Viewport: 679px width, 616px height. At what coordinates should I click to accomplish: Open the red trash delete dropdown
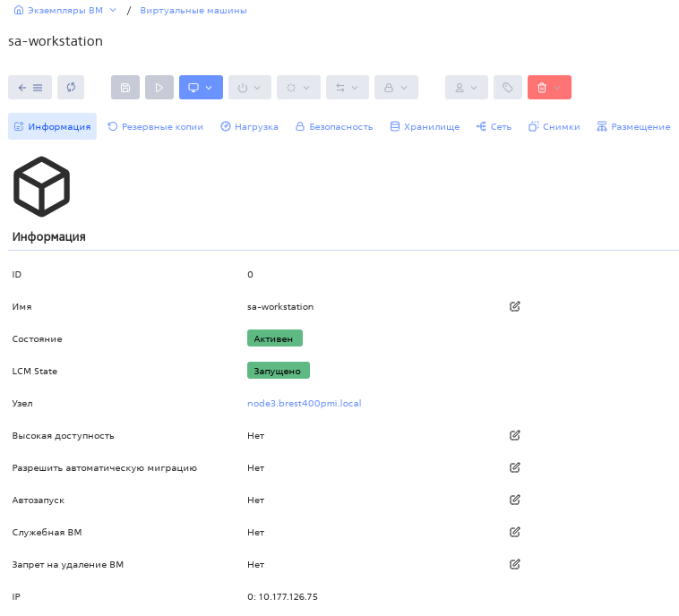pyautogui.click(x=549, y=88)
